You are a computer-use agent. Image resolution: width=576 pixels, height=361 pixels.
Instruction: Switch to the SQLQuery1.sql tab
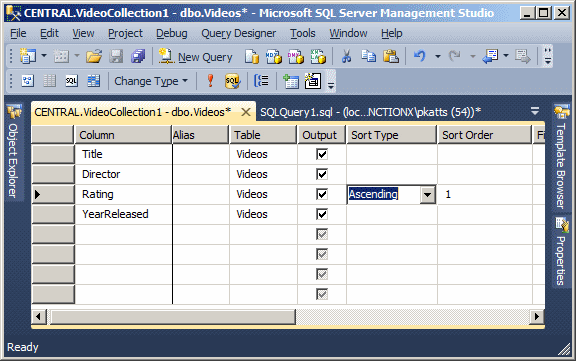370,112
